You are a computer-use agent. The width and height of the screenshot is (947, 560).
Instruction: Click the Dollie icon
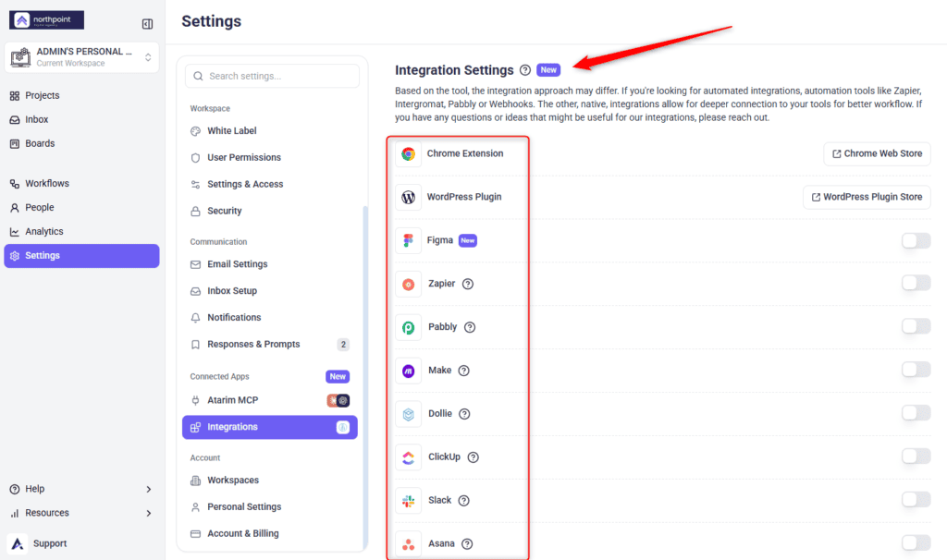[408, 415]
